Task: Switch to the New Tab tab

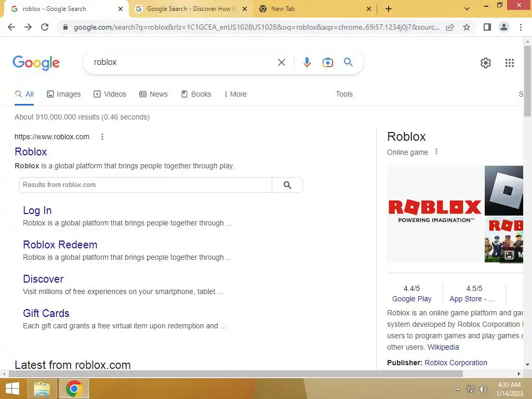Action: point(315,9)
